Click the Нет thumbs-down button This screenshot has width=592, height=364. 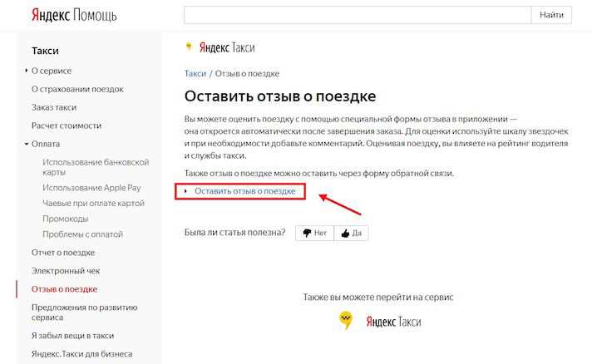314,234
